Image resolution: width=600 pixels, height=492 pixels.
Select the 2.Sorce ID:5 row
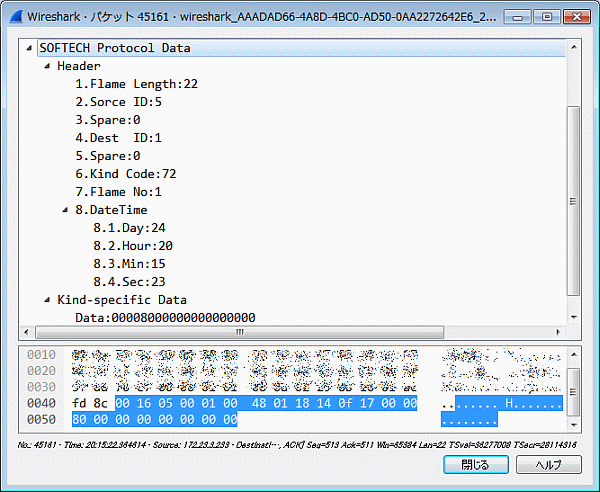pos(118,102)
